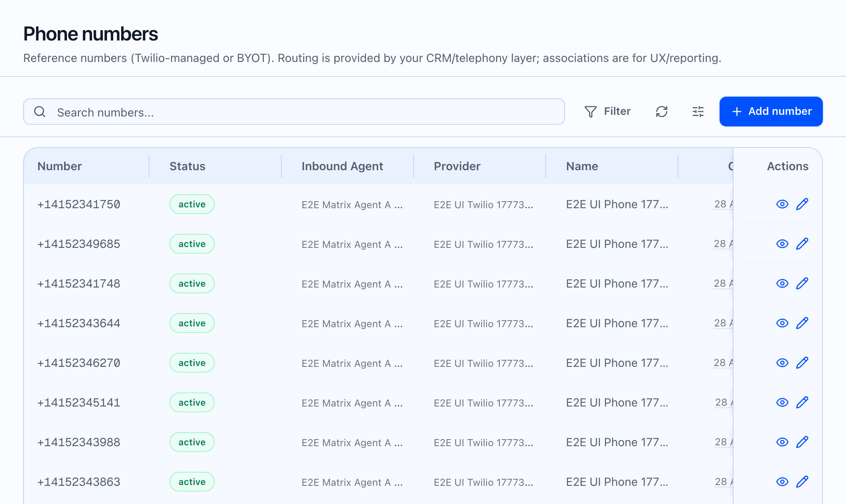
Task: Select phone number +14152345141
Action: (x=79, y=402)
